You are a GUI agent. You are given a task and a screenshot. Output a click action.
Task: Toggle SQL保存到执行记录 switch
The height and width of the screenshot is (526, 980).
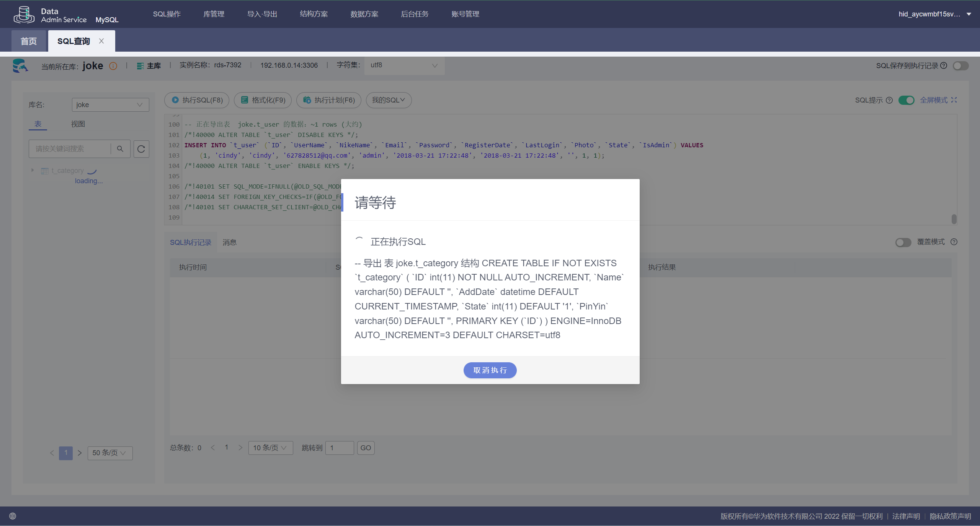pyautogui.click(x=961, y=66)
